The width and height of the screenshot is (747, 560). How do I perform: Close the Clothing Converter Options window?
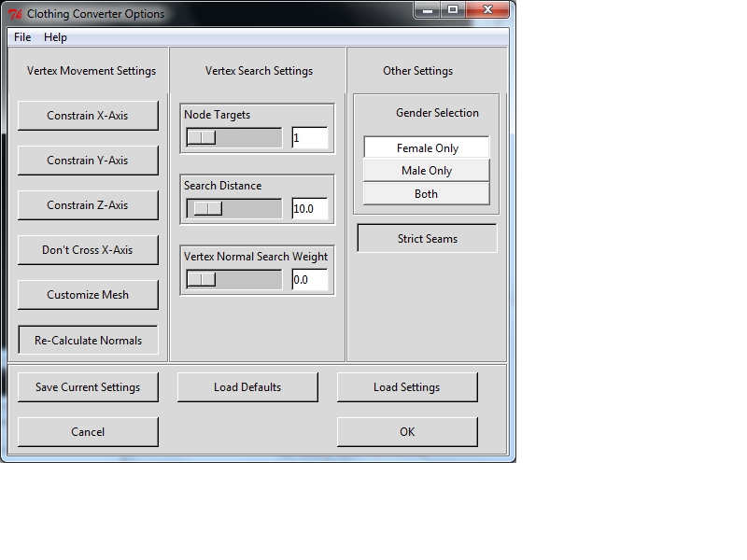487,9
